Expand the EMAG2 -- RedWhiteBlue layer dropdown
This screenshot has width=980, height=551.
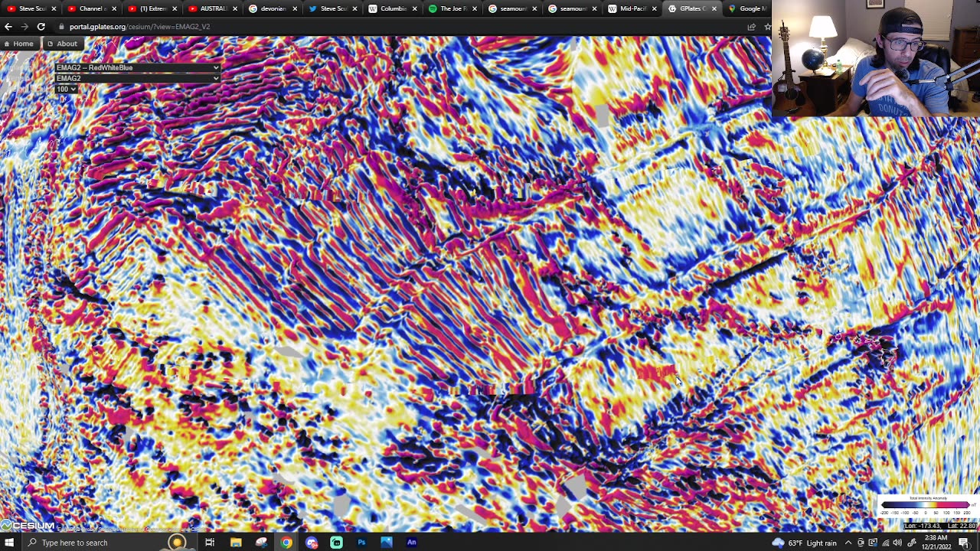click(138, 68)
